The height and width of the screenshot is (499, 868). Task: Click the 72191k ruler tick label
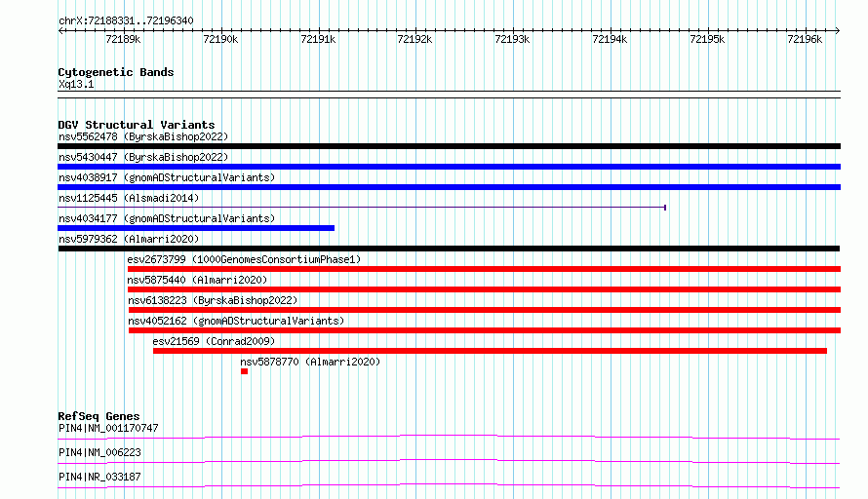pos(318,39)
